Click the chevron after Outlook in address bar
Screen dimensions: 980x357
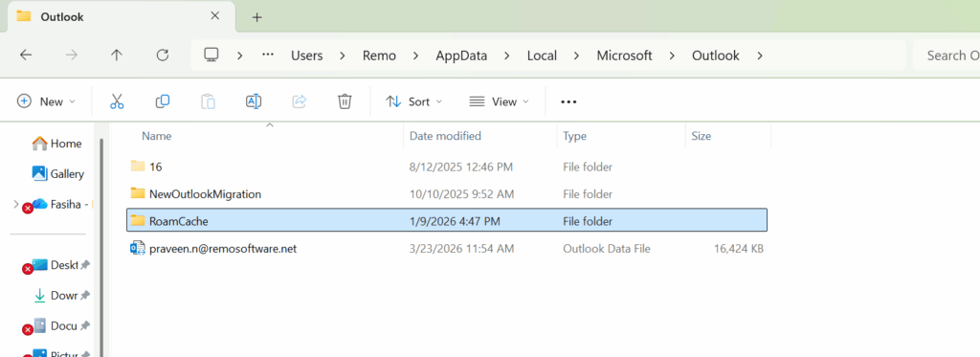tap(759, 55)
